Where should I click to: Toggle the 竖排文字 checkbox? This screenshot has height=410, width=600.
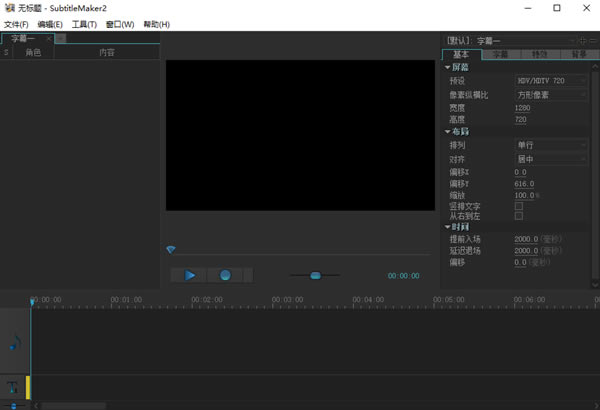coord(518,206)
